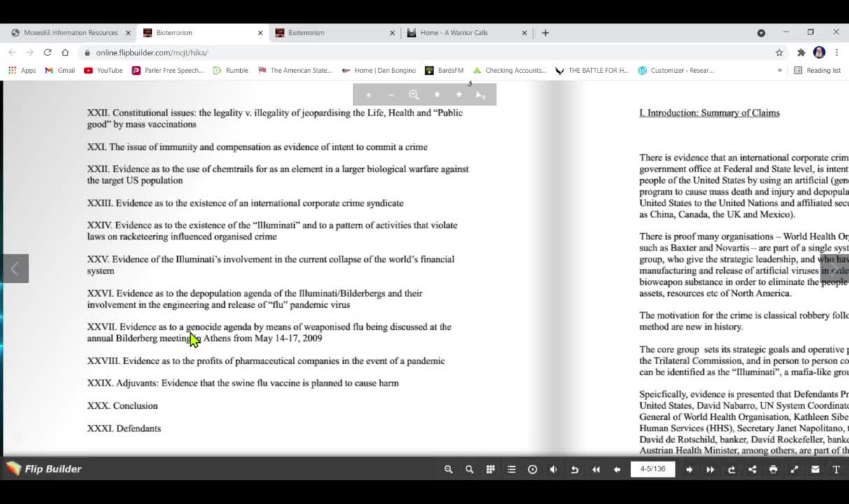Image resolution: width=849 pixels, height=504 pixels.
Task: Go to the browser home page
Action: [65, 52]
